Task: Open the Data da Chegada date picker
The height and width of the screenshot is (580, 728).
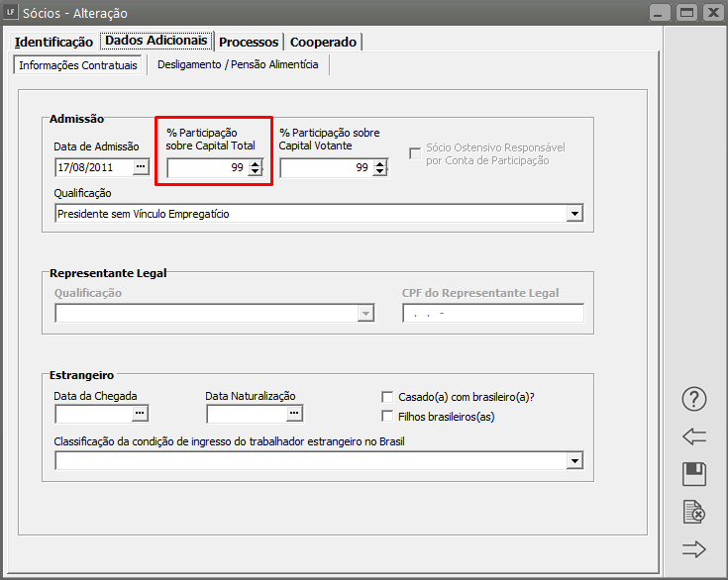Action: click(x=141, y=413)
